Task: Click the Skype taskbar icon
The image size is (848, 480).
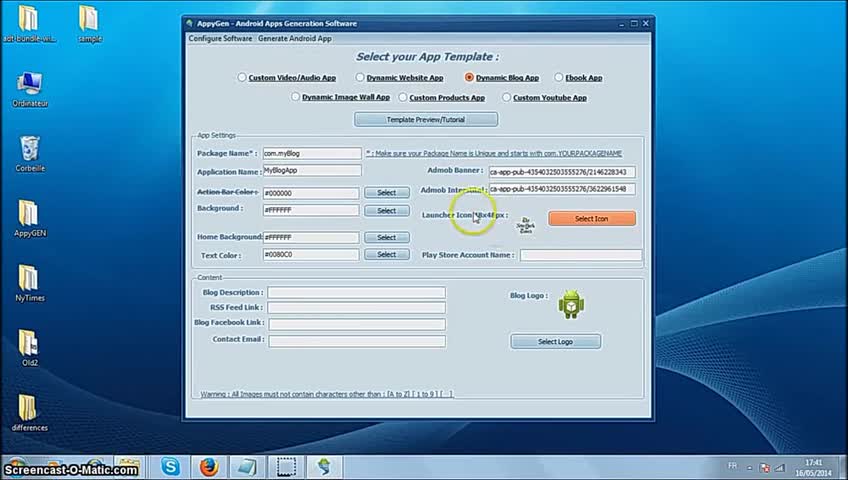Action: (170, 466)
